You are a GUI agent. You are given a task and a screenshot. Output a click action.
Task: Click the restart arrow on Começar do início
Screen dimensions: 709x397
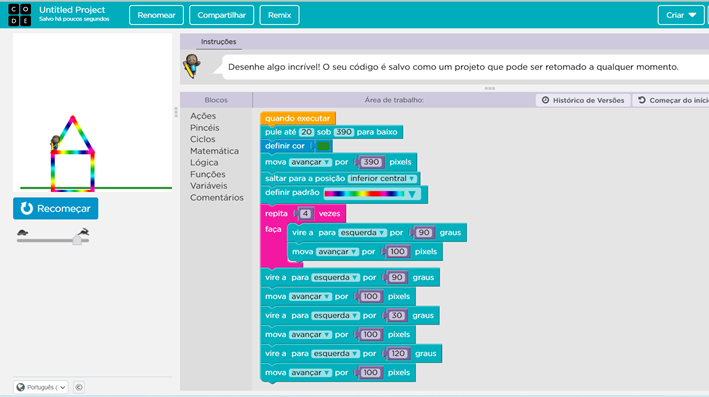[x=642, y=100]
